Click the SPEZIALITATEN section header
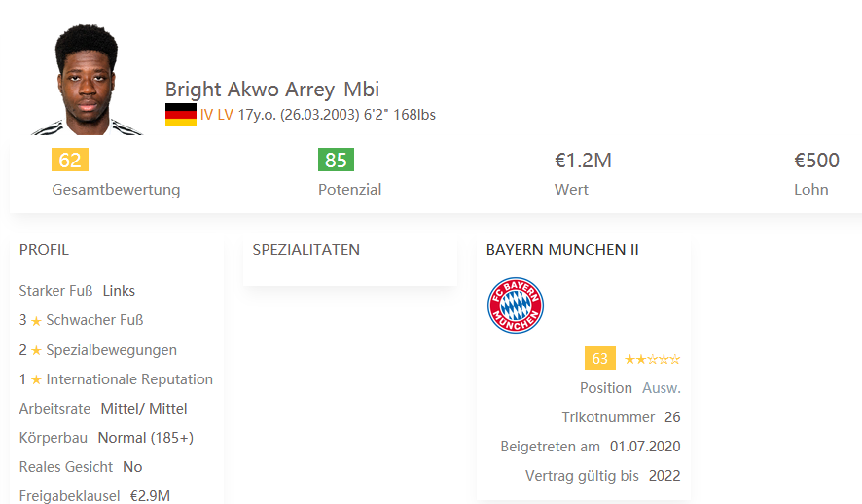This screenshot has width=862, height=504. point(306,250)
